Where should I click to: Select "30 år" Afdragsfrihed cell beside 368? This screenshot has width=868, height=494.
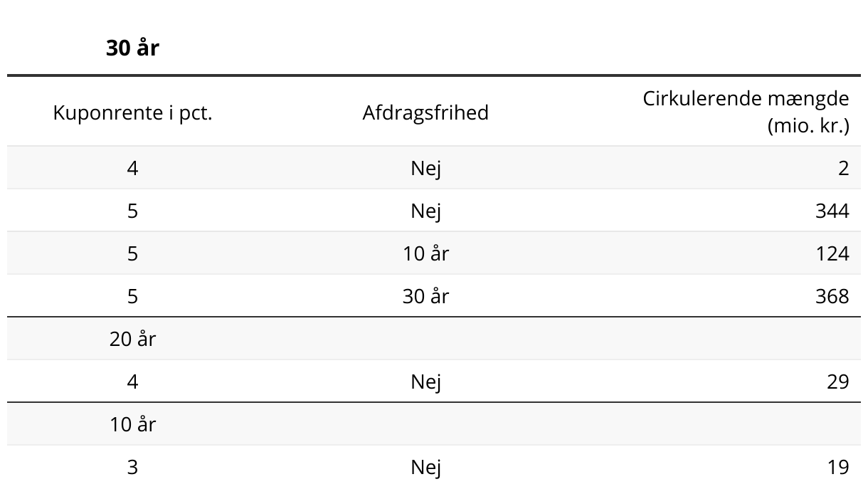click(x=425, y=296)
